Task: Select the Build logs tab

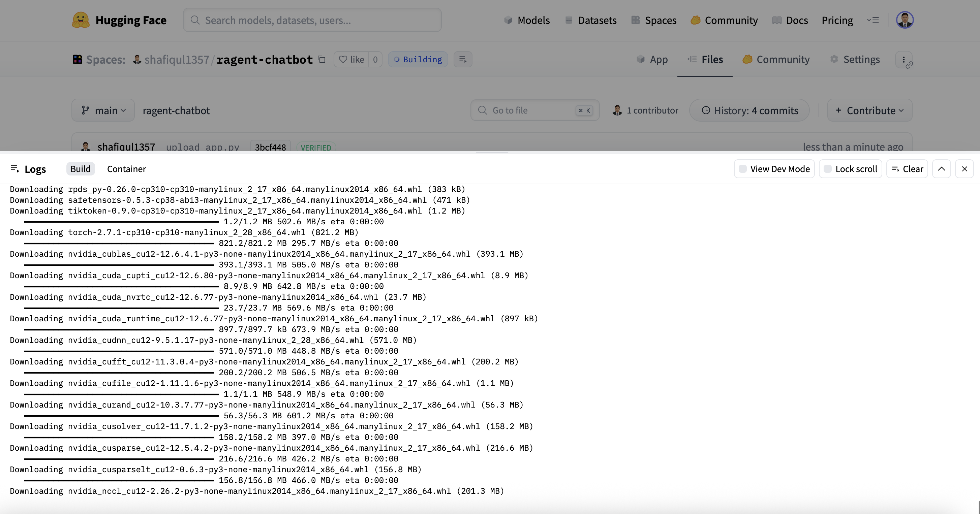Action: pyautogui.click(x=80, y=169)
